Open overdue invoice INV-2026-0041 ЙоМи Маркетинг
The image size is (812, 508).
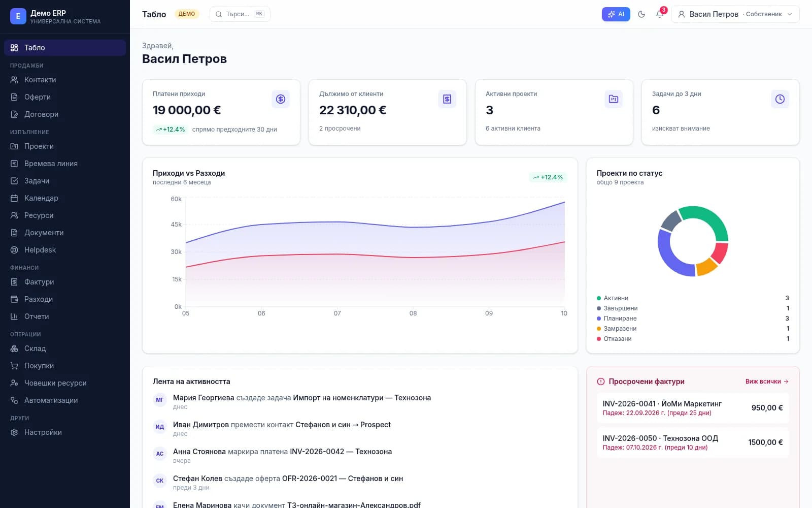tap(693, 408)
